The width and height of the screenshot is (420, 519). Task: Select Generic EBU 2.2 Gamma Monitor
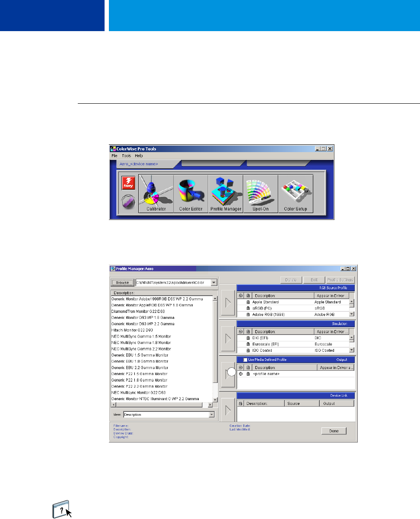point(140,367)
